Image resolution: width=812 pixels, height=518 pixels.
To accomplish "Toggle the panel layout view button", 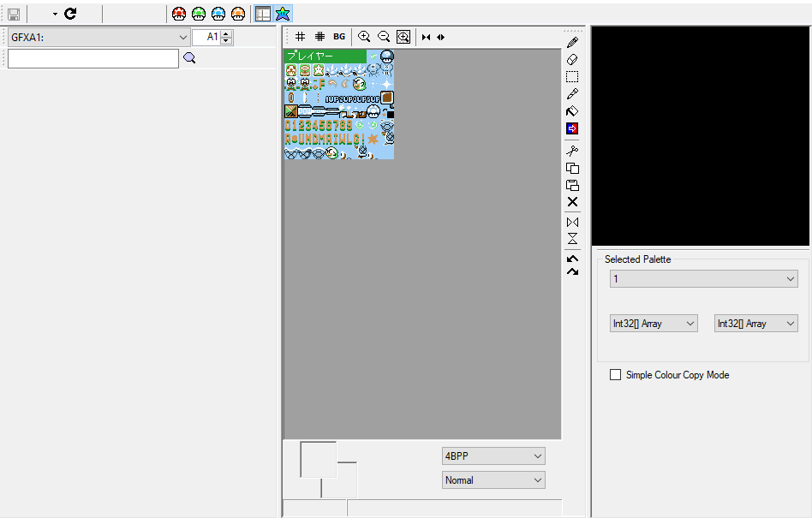I will (263, 14).
